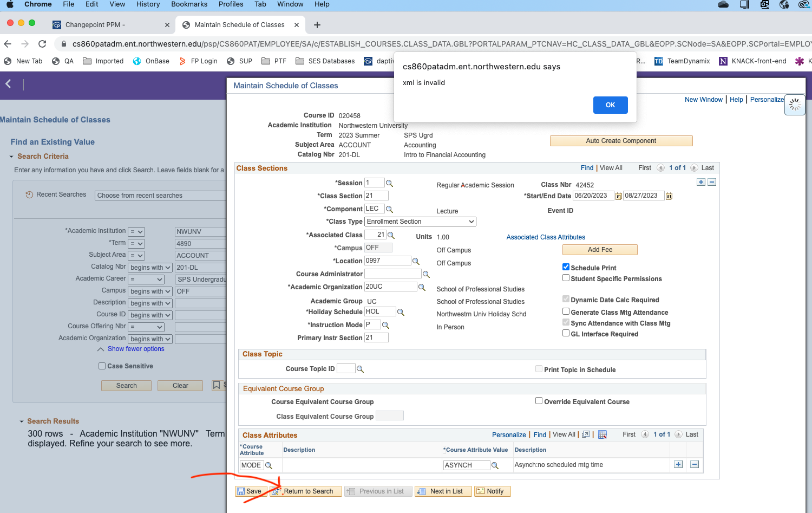Toggle Sync Attendance with Class Mtg
The width and height of the screenshot is (812, 513).
tap(566, 322)
